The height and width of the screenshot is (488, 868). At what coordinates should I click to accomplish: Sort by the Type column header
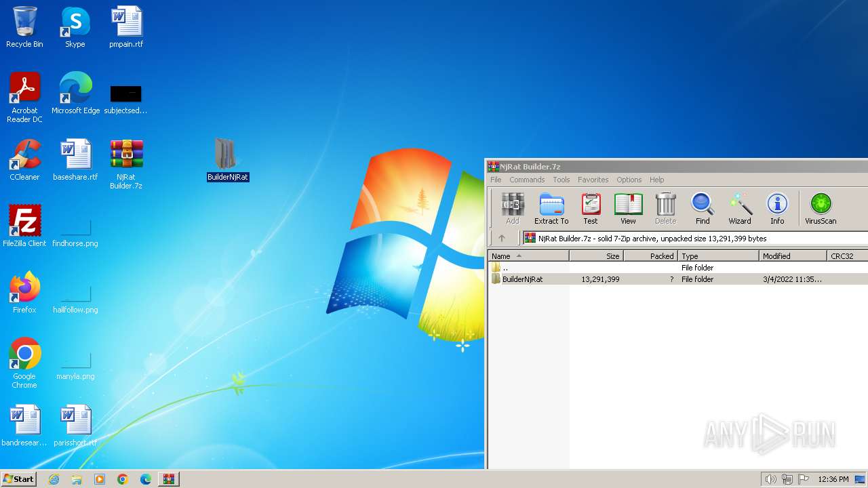(x=718, y=256)
